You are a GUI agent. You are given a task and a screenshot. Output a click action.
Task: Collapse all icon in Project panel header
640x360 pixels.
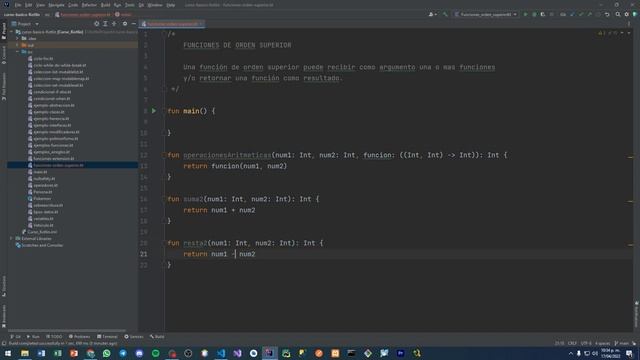click(x=114, y=24)
